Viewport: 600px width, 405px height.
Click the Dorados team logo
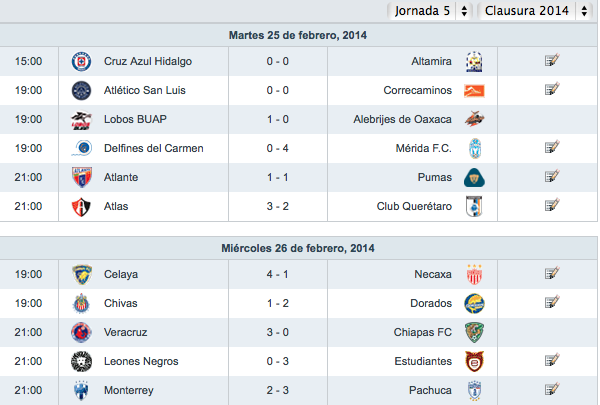pyautogui.click(x=474, y=304)
